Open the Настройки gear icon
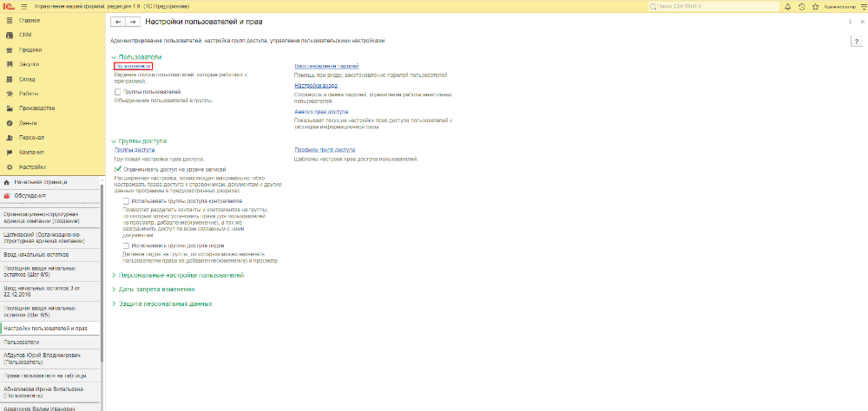868x411 pixels. [9, 167]
